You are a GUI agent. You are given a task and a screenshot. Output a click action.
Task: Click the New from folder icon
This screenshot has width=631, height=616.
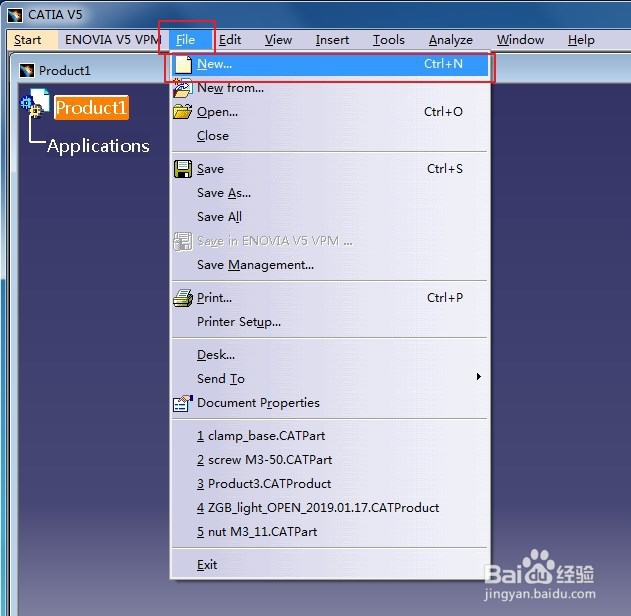182,88
